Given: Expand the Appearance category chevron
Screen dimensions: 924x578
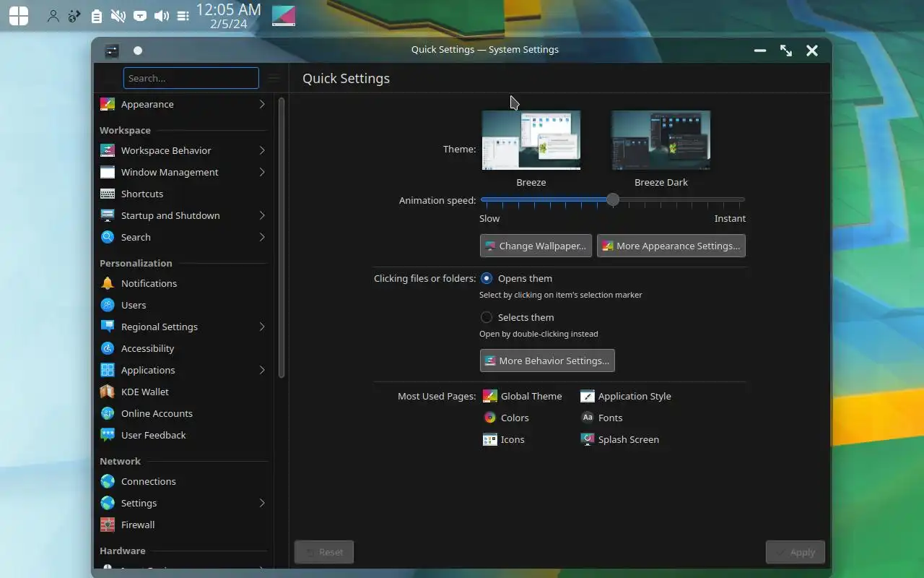Looking at the screenshot, I should (262, 104).
